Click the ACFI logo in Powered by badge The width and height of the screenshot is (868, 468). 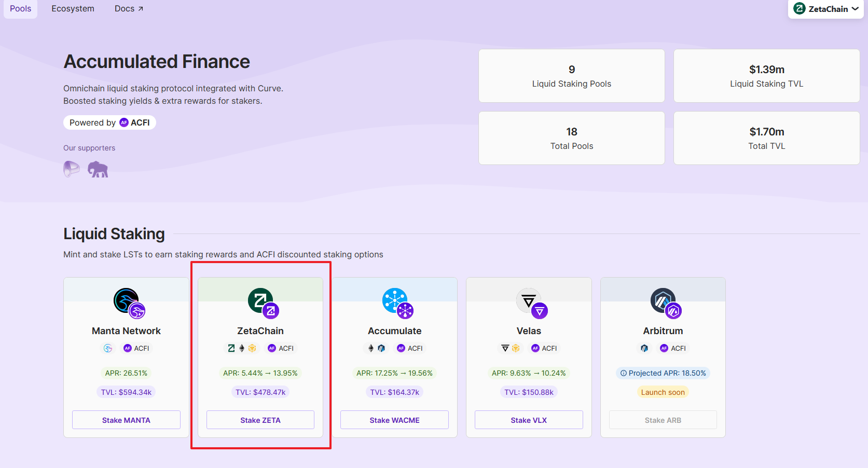click(124, 122)
